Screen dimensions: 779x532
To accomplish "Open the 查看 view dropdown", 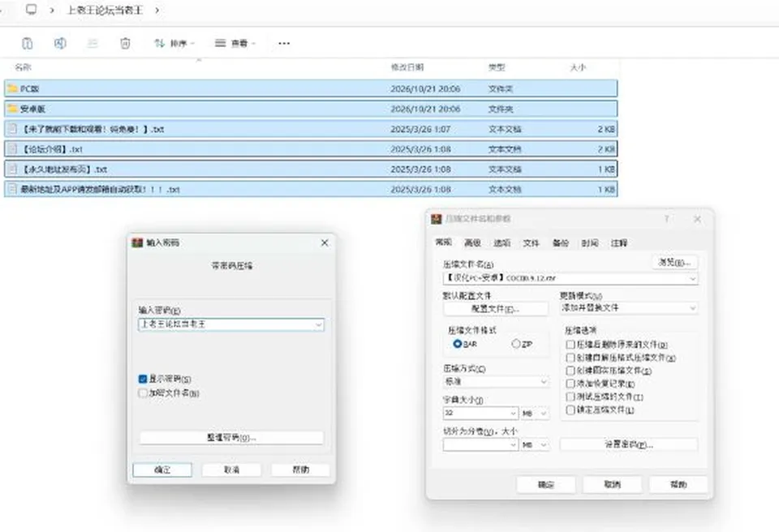I will click(x=235, y=44).
